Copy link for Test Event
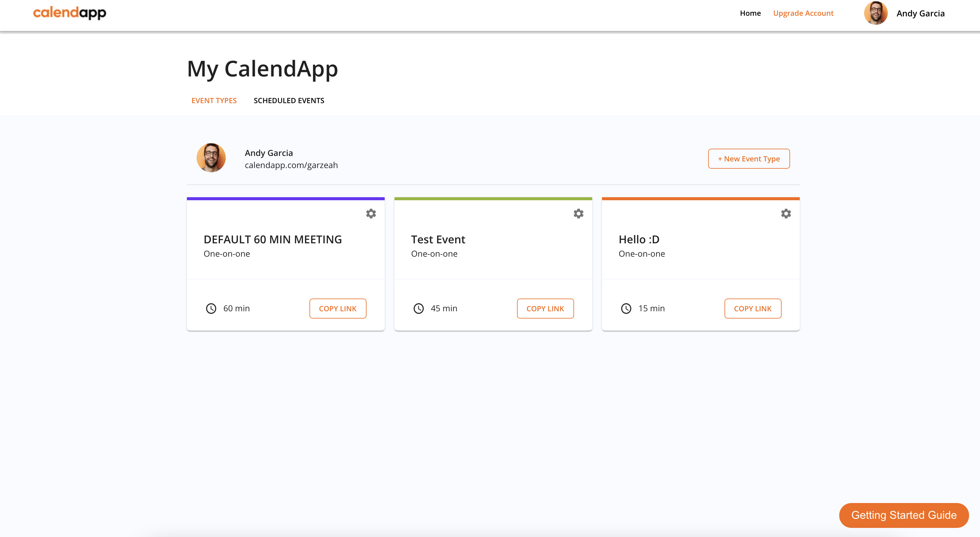This screenshot has height=537, width=980. tap(545, 309)
